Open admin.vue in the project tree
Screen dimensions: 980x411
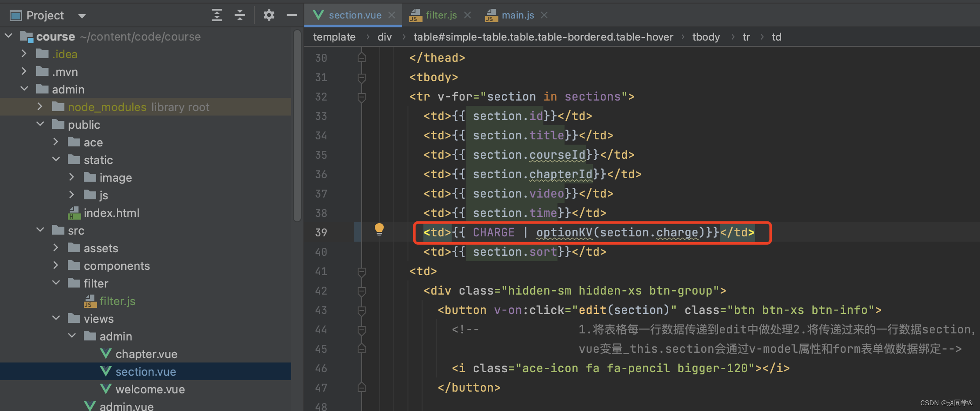point(126,406)
